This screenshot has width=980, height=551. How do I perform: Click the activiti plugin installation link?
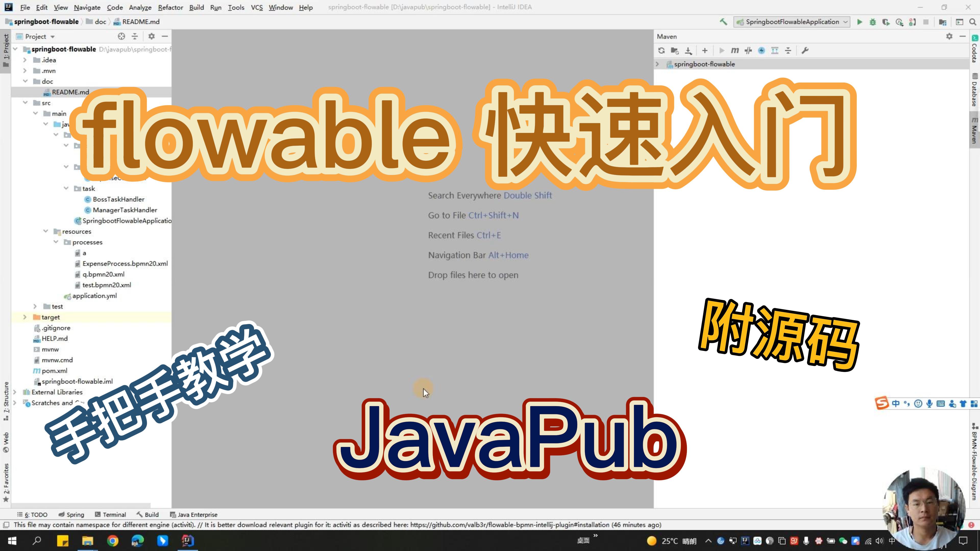pos(508,525)
